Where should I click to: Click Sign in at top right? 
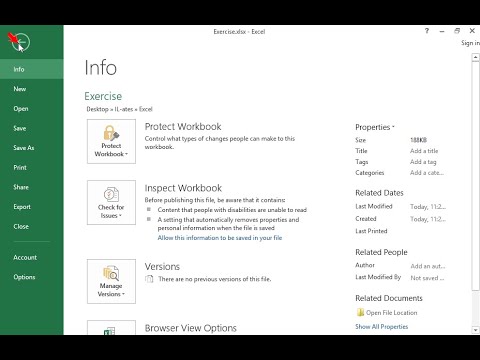(x=470, y=43)
